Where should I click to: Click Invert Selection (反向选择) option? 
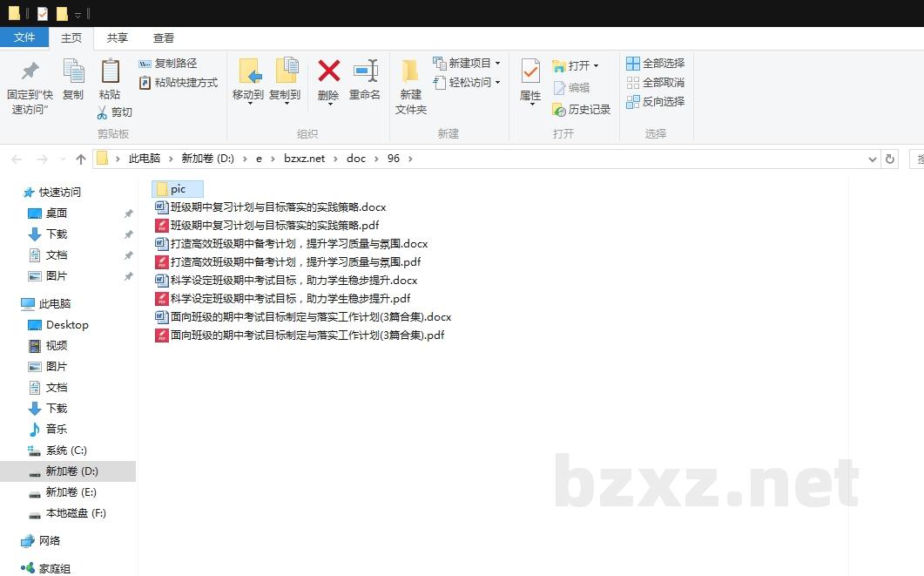pos(655,102)
